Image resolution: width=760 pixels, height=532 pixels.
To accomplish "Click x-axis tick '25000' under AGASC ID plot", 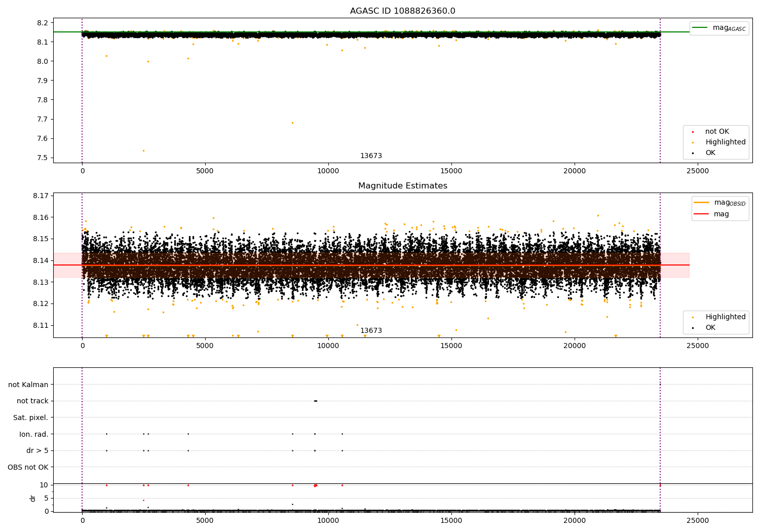I will 698,171.
